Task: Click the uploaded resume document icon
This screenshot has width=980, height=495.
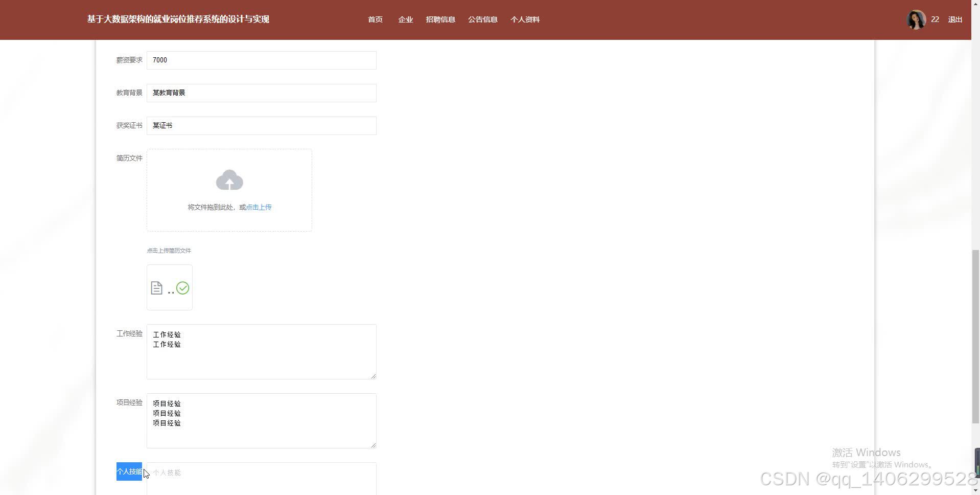Action: (157, 288)
